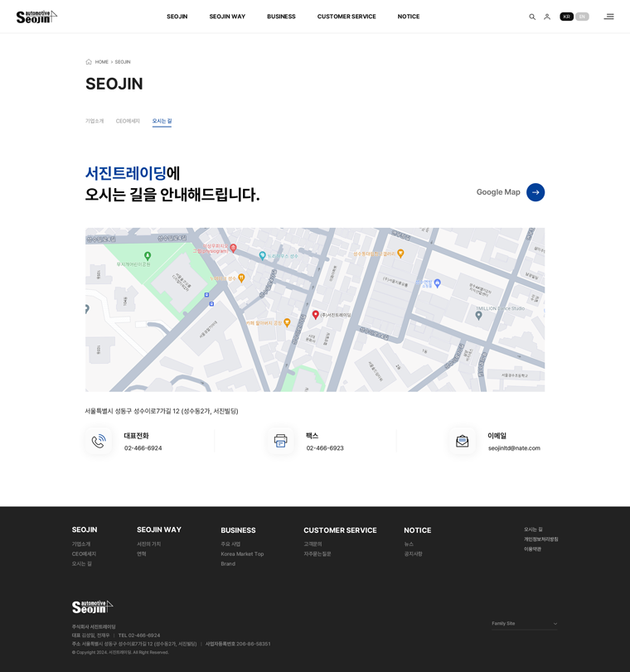Click the Family Site chevron arrow

pos(555,624)
